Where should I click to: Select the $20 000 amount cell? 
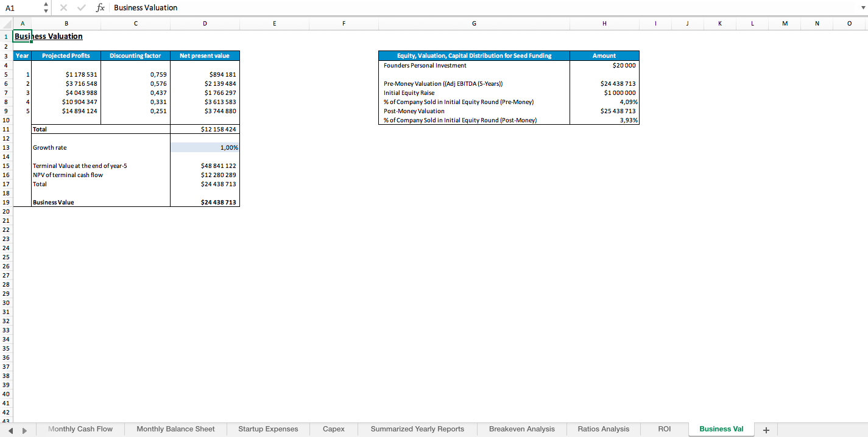(x=604, y=65)
